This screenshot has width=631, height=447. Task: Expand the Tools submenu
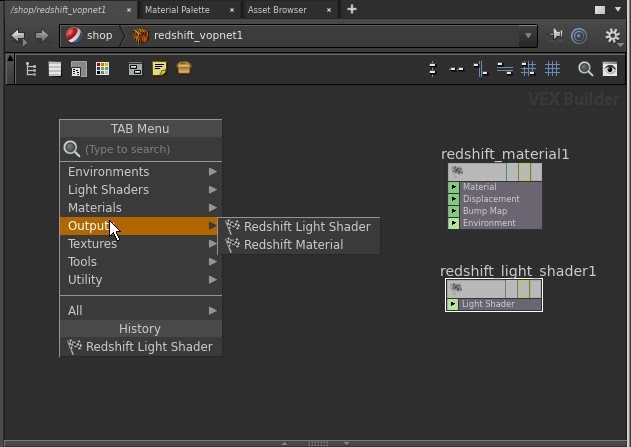140,262
